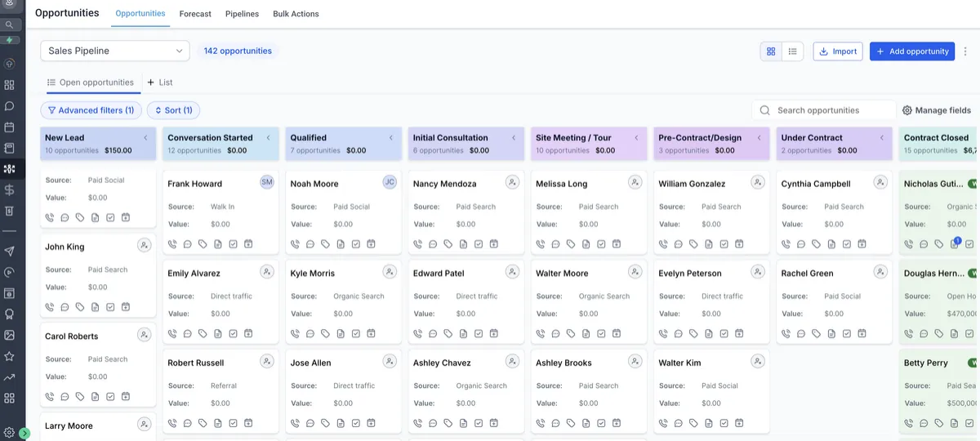Switch to the Pipelines tab
Screen dimensions: 980x441
tap(242, 14)
